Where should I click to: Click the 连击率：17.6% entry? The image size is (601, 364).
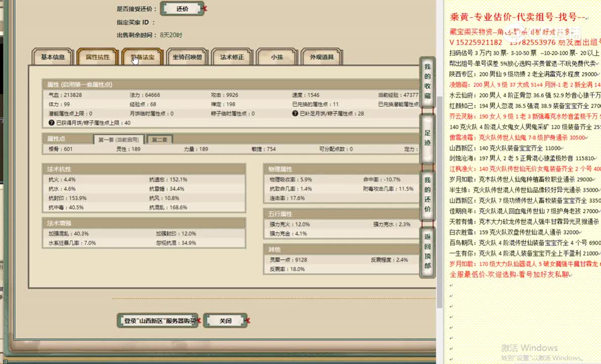tap(287, 198)
